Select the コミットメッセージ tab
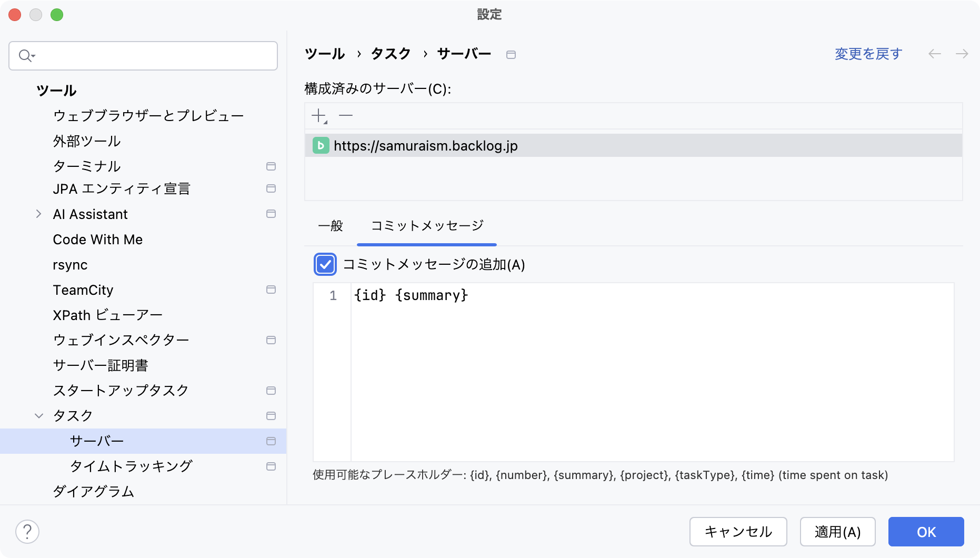The height and width of the screenshot is (558, 980). (x=427, y=226)
